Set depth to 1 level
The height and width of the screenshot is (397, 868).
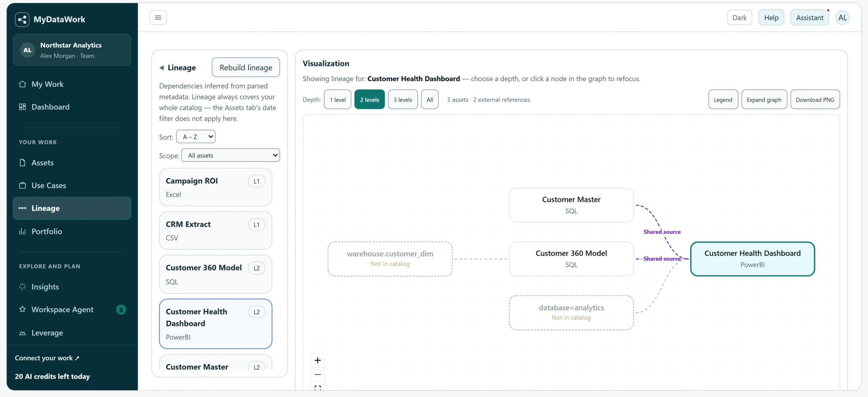pyautogui.click(x=338, y=99)
